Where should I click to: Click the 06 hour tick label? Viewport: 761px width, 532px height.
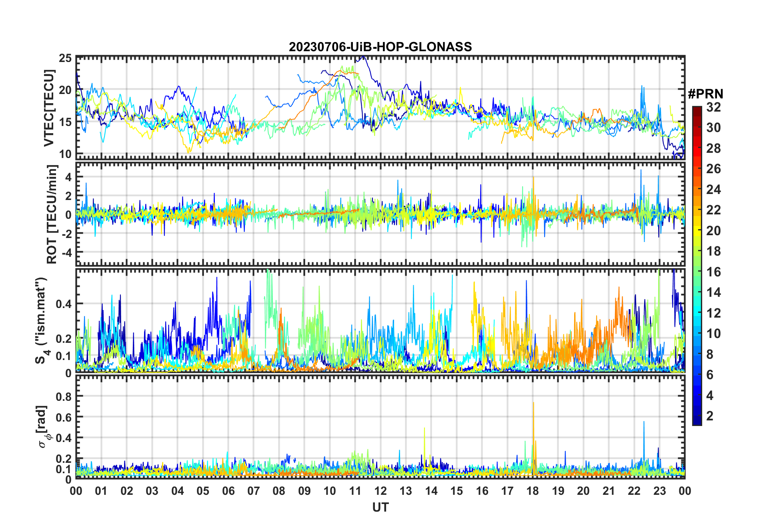click(x=228, y=491)
